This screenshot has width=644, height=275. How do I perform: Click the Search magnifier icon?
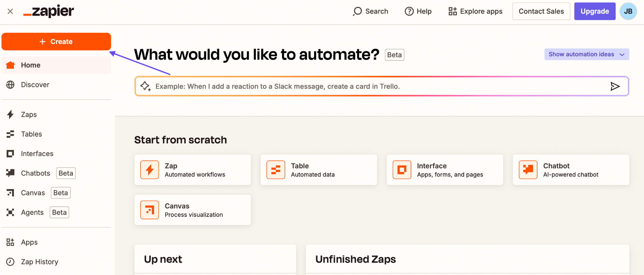(358, 11)
